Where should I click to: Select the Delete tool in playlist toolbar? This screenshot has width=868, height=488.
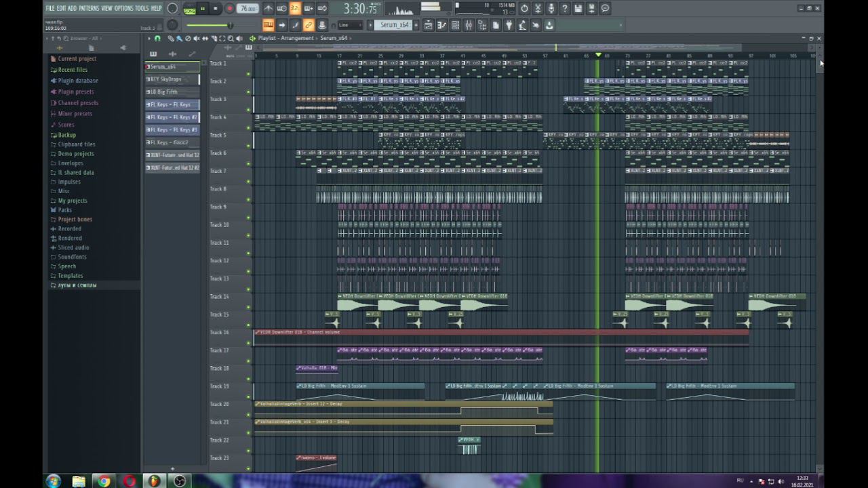point(188,38)
